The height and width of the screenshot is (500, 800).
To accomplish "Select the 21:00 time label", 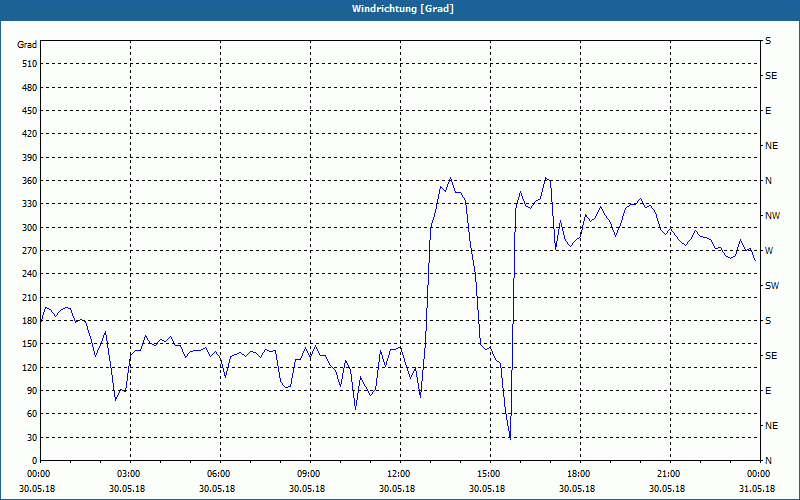I will pyautogui.click(x=669, y=474).
